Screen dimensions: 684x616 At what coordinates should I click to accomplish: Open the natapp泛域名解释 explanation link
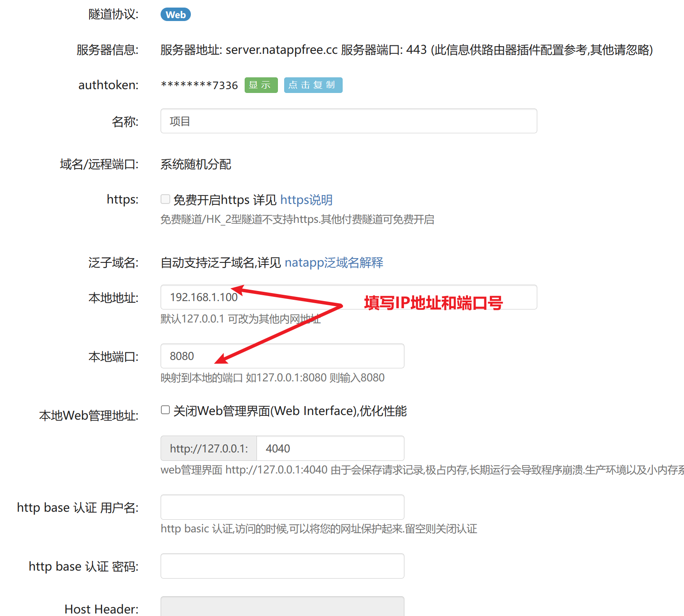pyautogui.click(x=334, y=263)
